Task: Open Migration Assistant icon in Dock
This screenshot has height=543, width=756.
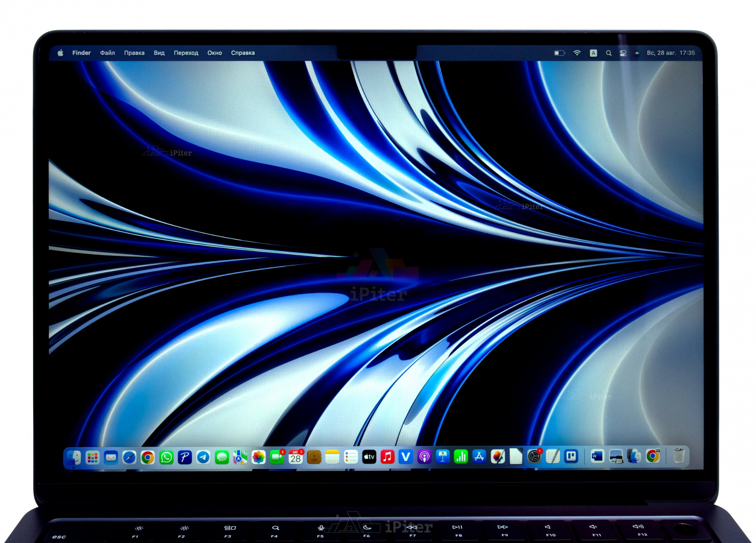Action: [x=634, y=457]
